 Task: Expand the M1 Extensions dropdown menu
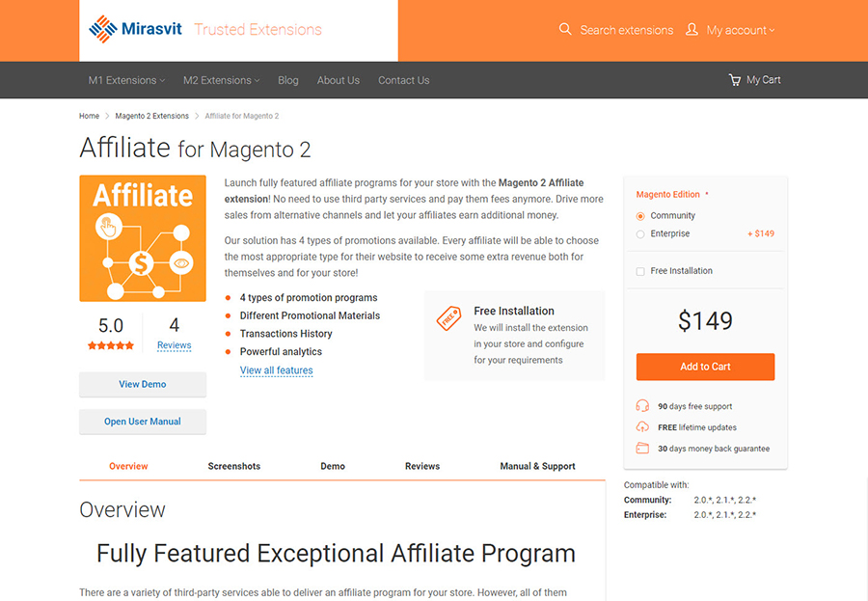126,80
